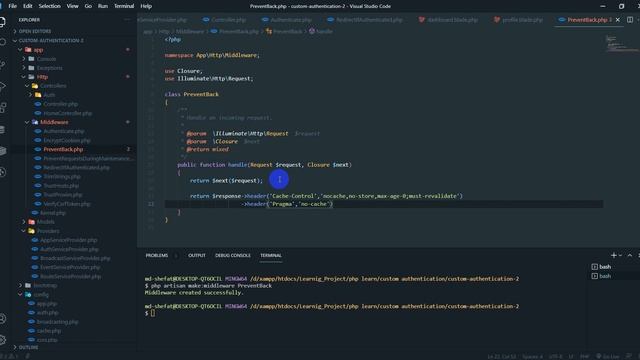The height and width of the screenshot is (360, 640).
Task: Open EncryptCookies.php in the file tree
Action: click(x=67, y=140)
